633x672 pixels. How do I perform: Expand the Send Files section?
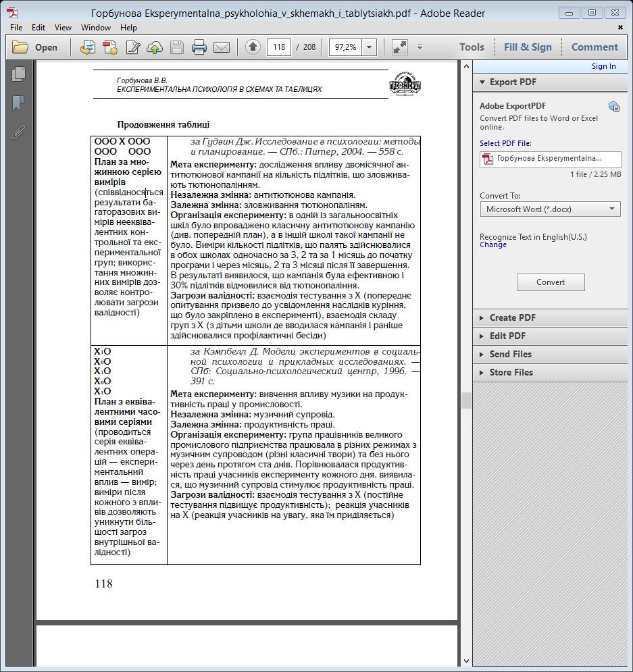pos(510,354)
